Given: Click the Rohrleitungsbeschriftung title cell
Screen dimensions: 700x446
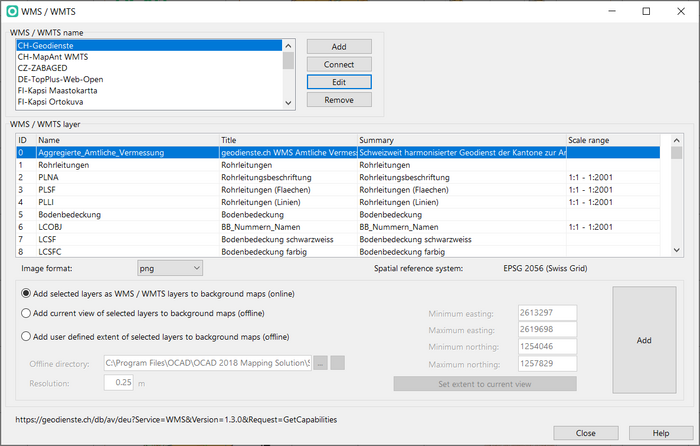Looking at the screenshot, I should pyautogui.click(x=288, y=177).
